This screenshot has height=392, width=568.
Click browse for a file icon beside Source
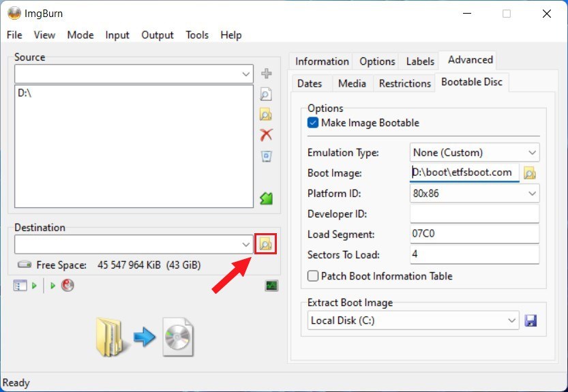point(267,94)
